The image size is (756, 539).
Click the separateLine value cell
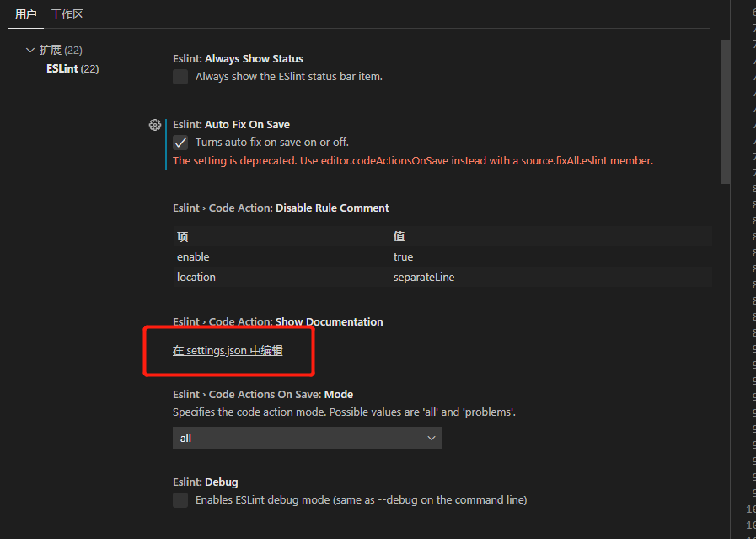pyautogui.click(x=424, y=278)
